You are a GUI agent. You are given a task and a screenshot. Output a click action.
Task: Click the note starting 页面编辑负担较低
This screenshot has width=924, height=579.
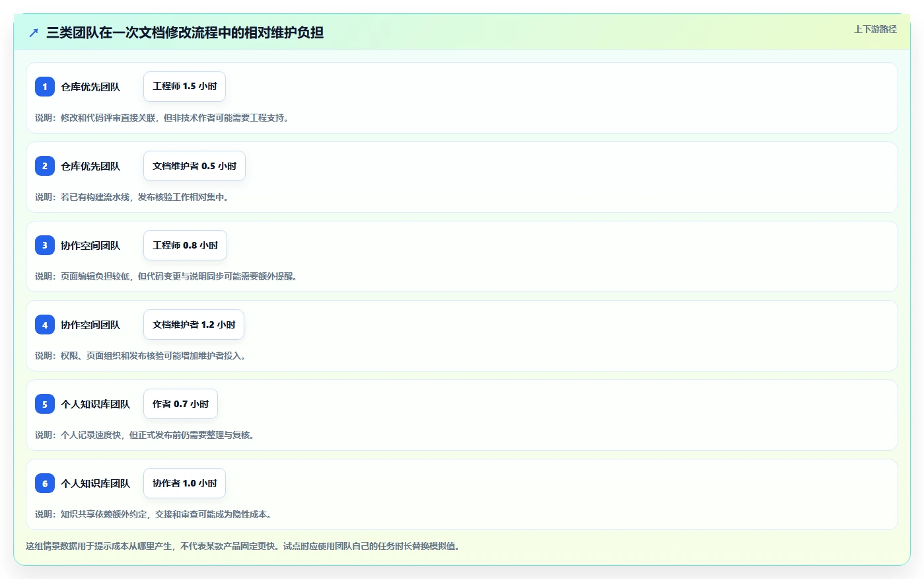point(168,276)
